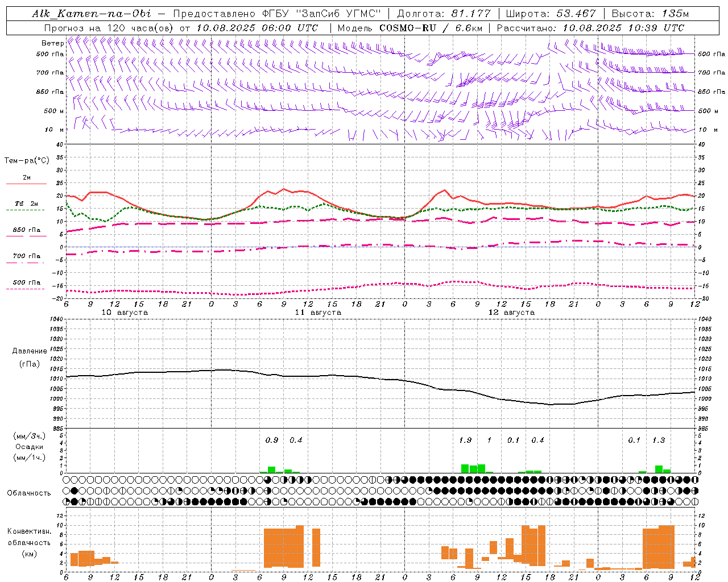The image size is (728, 582).
Task: Select the Td 2м dew point legend label
Action: point(26,203)
